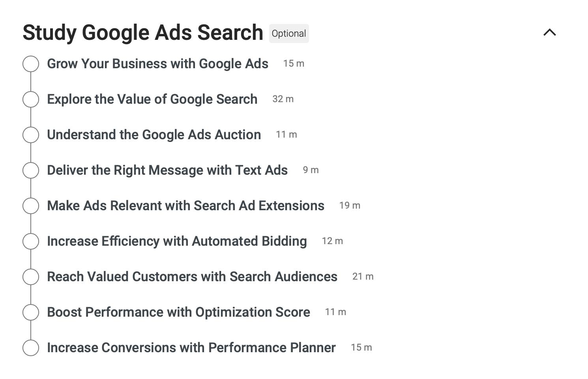
Task: Open Reach Valued Customers with Search Audiences
Action: pyautogui.click(x=192, y=277)
